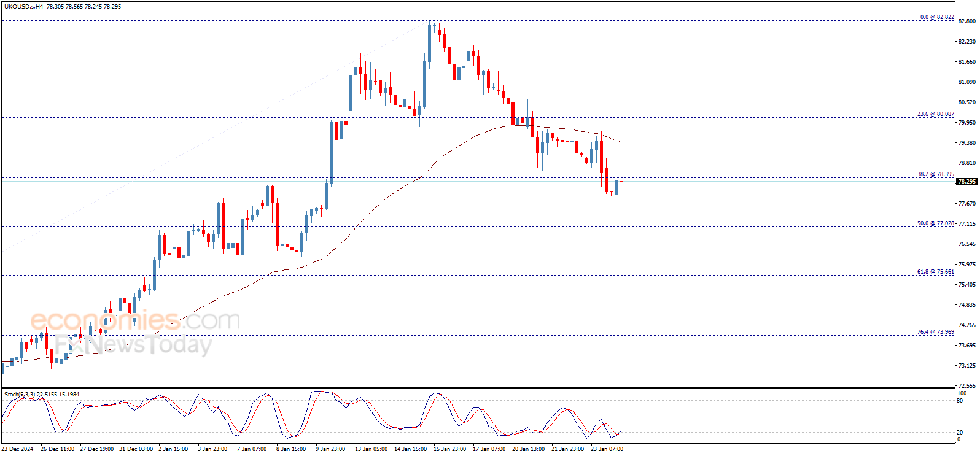Image resolution: width=980 pixels, height=456 pixels.
Task: Click the 9 Jan 23:00 time label
Action: pyautogui.click(x=330, y=449)
